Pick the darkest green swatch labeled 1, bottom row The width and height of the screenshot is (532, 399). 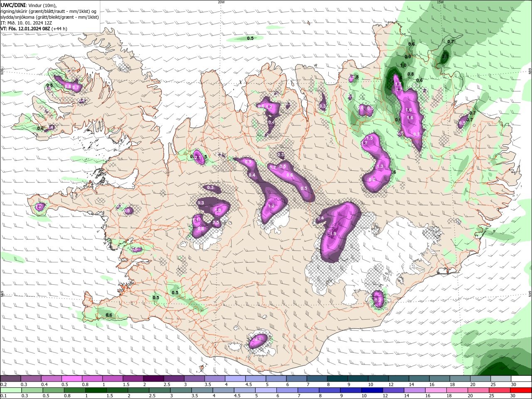[x=96, y=390]
